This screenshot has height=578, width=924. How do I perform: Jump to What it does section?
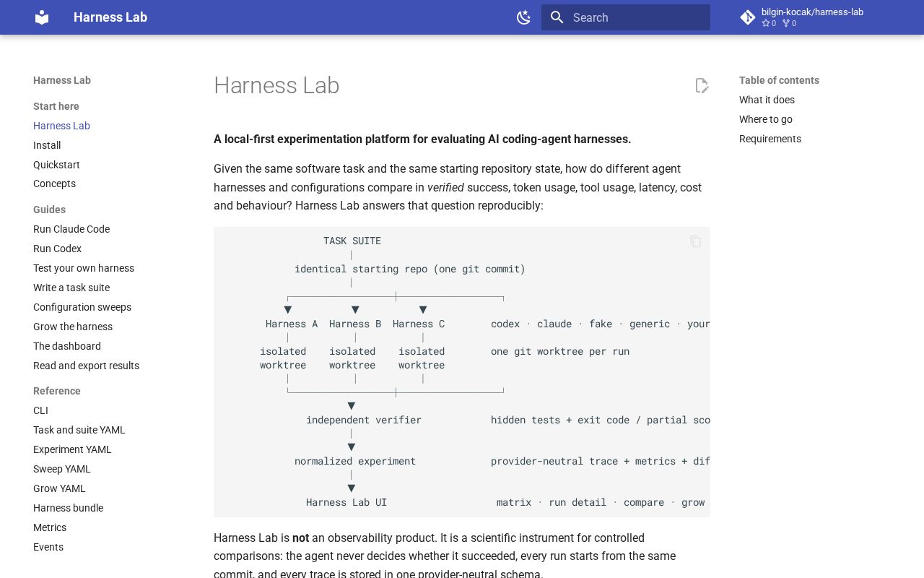point(767,100)
